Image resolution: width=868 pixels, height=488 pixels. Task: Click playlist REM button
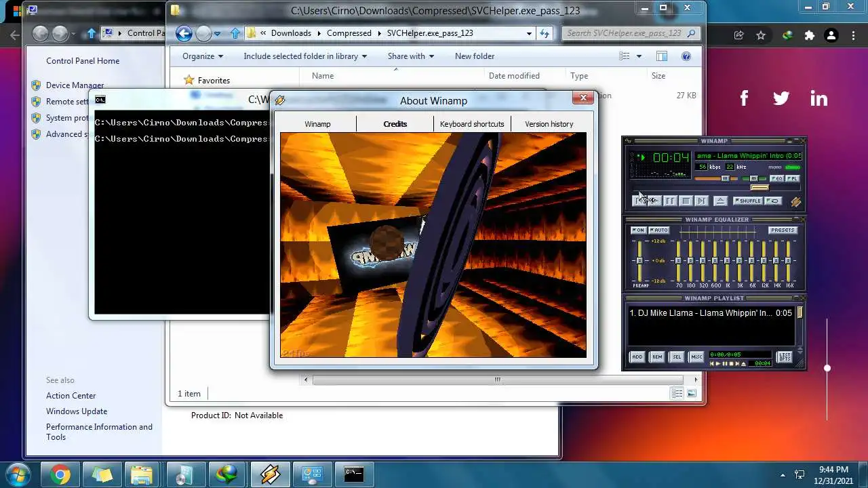tap(657, 357)
